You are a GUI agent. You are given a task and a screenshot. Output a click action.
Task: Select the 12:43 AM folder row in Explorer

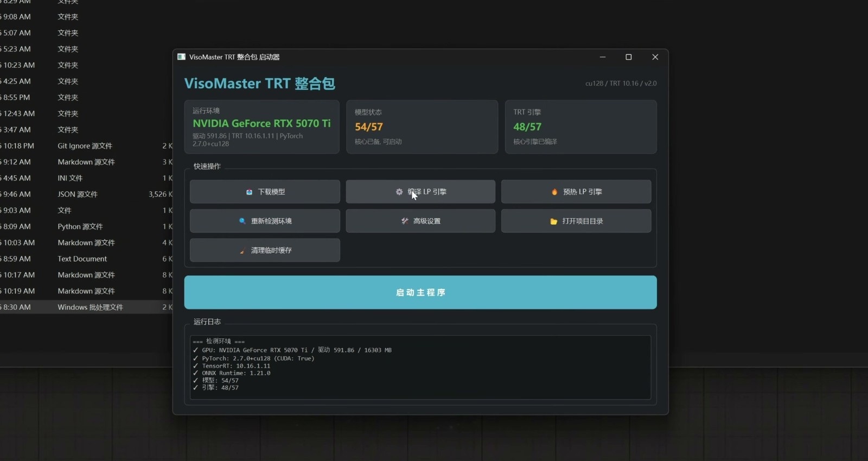point(86,113)
